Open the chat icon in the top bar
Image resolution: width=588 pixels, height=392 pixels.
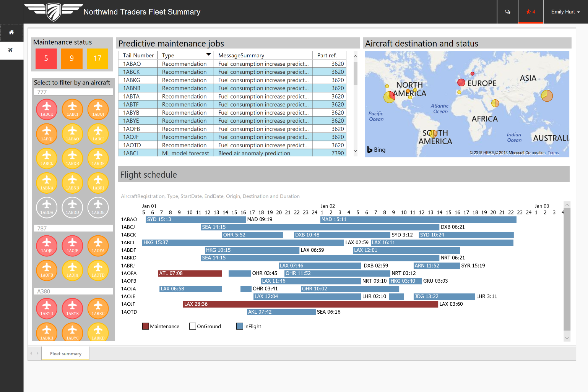507,11
